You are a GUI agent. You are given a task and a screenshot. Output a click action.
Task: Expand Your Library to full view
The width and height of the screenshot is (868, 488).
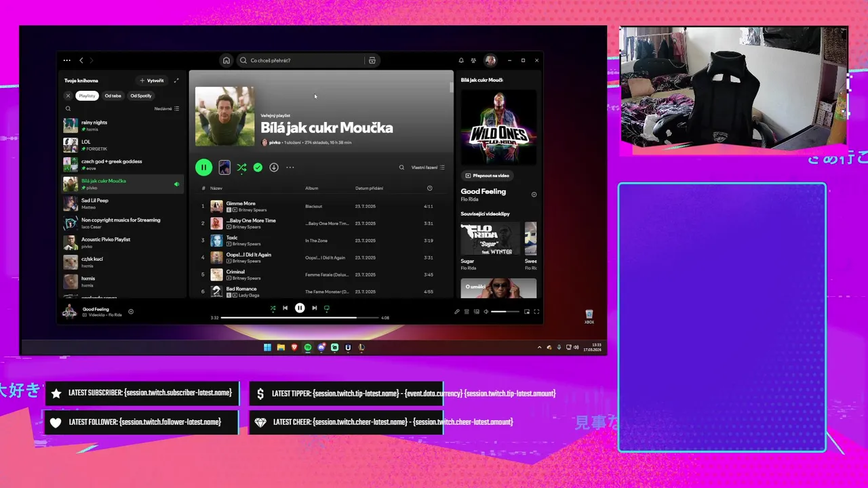176,80
